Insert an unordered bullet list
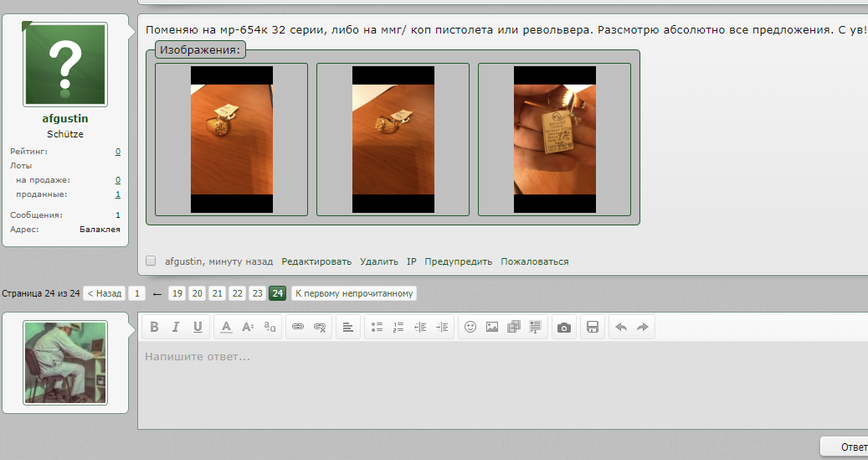Image resolution: width=868 pixels, height=460 pixels. (x=377, y=327)
